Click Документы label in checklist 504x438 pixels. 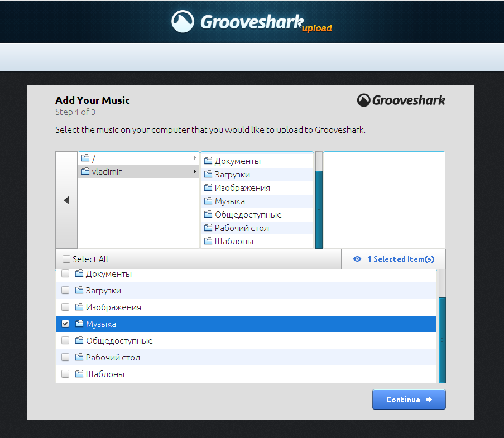coord(109,274)
